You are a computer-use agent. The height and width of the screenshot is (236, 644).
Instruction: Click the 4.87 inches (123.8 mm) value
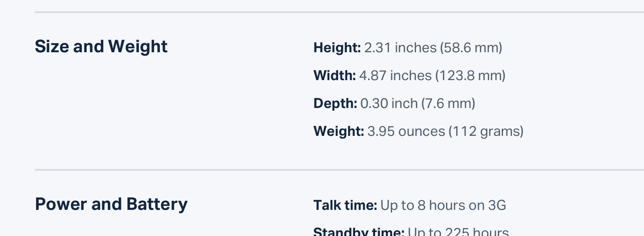click(x=433, y=75)
